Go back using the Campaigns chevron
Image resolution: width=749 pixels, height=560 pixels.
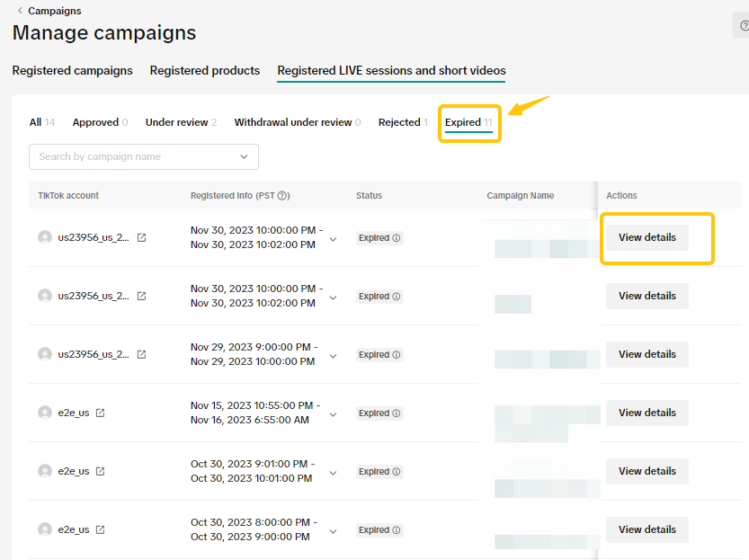click(21, 11)
